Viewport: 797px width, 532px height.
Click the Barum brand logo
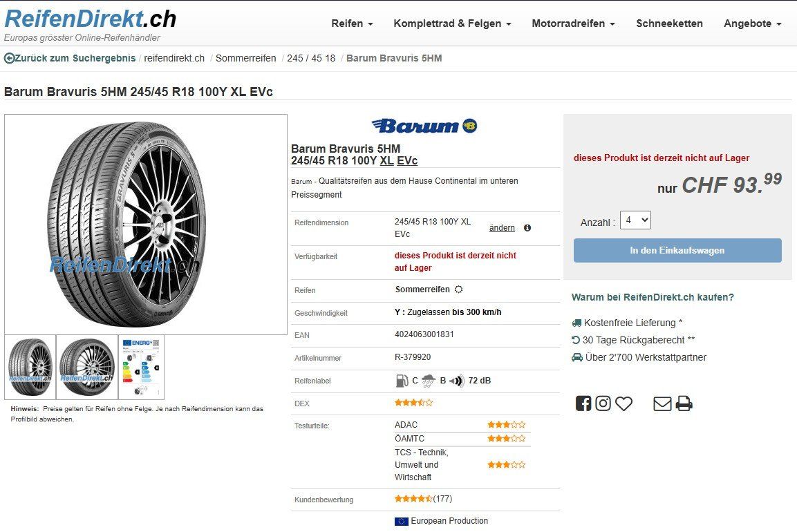424,126
